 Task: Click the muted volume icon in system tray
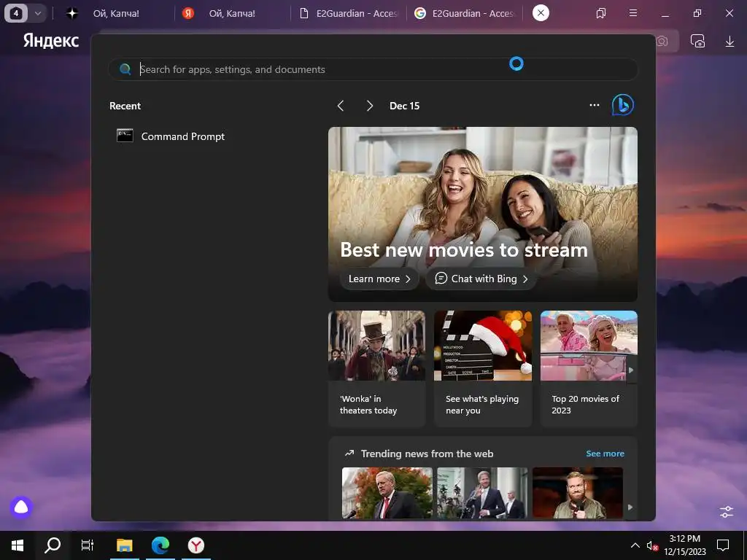click(652, 545)
